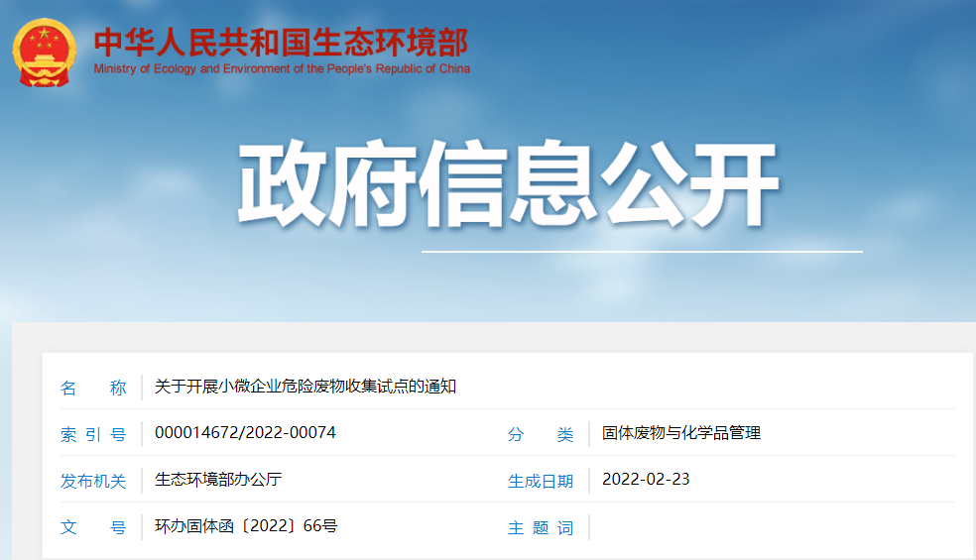
Task: Open the 中华人民共和国生态环境部 site title
Action: pyautogui.click(x=280, y=41)
